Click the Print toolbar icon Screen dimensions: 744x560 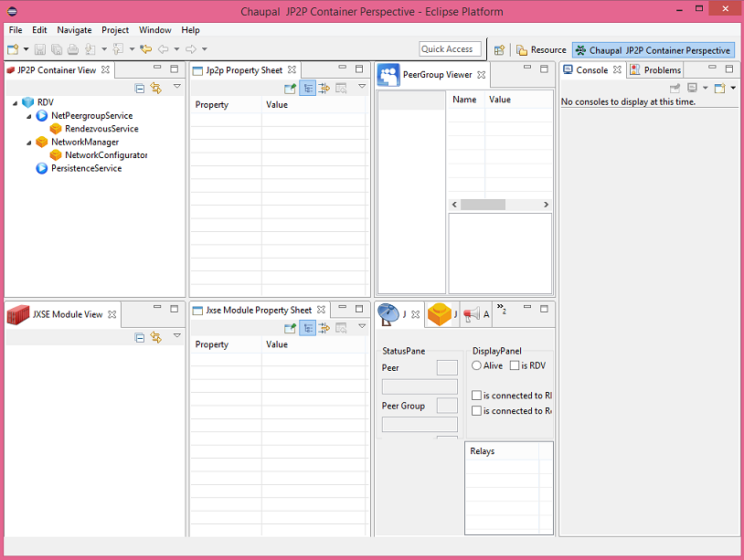click(72, 49)
